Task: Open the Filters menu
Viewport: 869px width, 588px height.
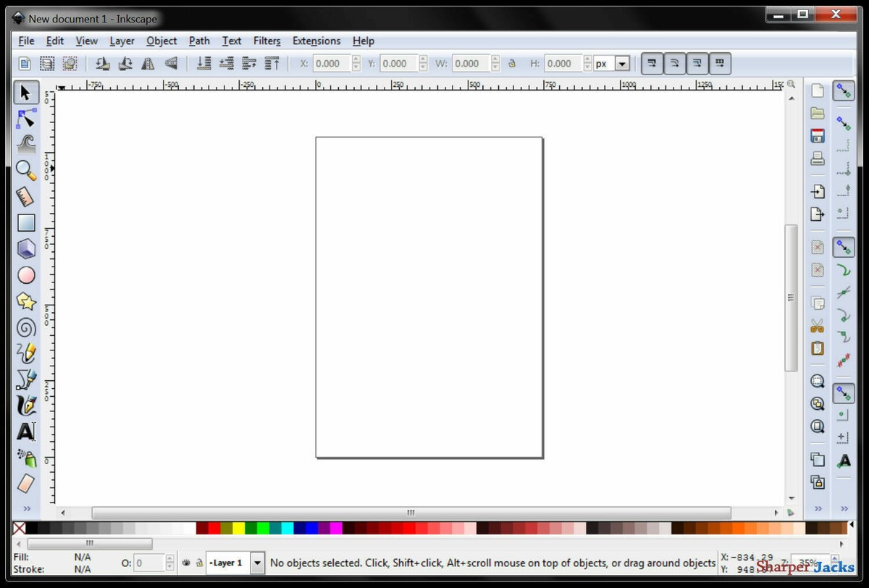Action: (266, 41)
